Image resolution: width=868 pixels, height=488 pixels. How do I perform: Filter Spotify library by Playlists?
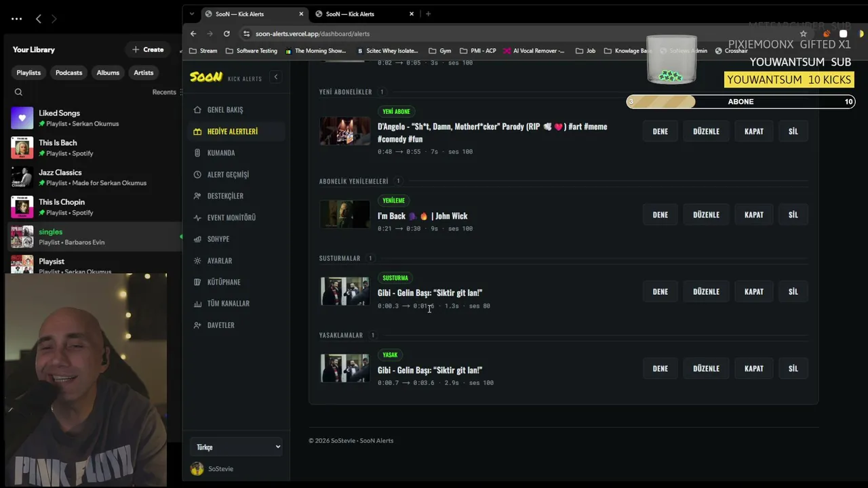pyautogui.click(x=28, y=73)
